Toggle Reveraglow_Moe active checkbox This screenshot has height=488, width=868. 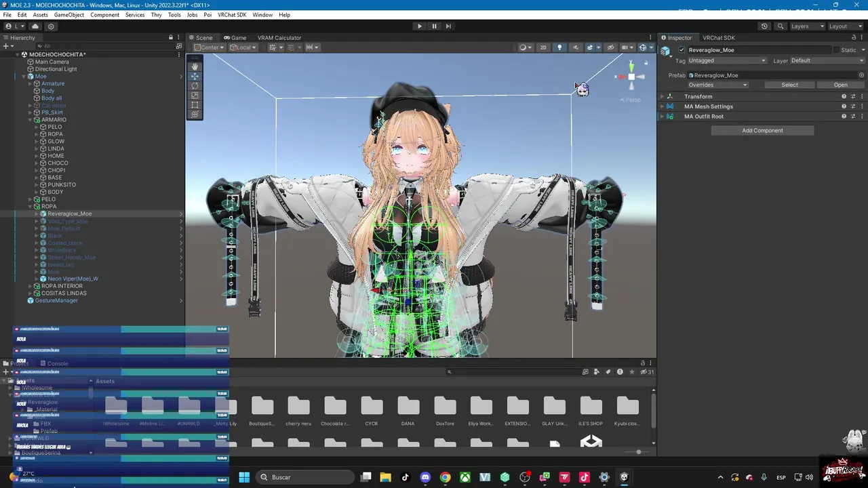[682, 50]
